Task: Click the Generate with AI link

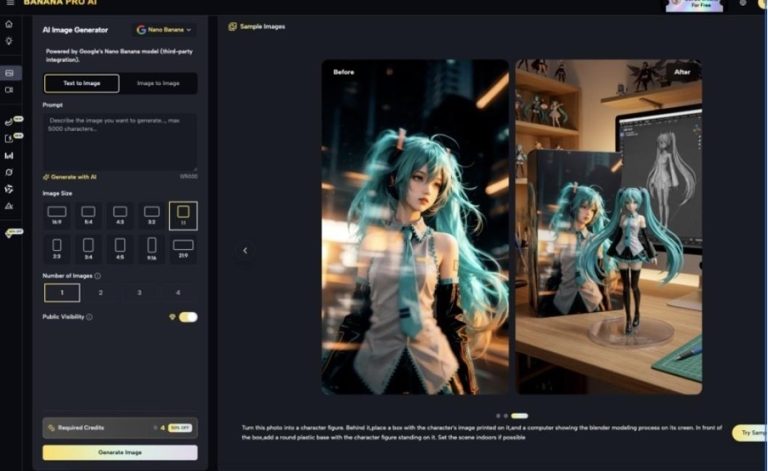Action: [x=72, y=176]
